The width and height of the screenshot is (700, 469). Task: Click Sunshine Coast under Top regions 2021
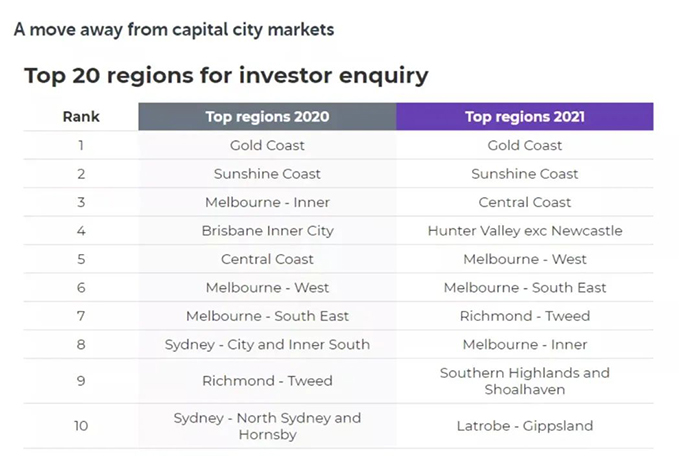(x=525, y=174)
